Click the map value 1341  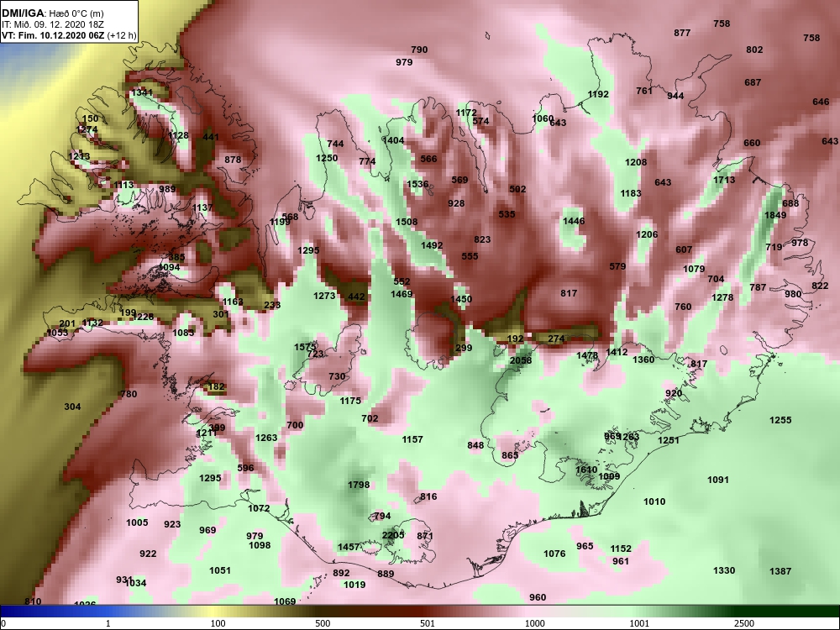(x=142, y=92)
